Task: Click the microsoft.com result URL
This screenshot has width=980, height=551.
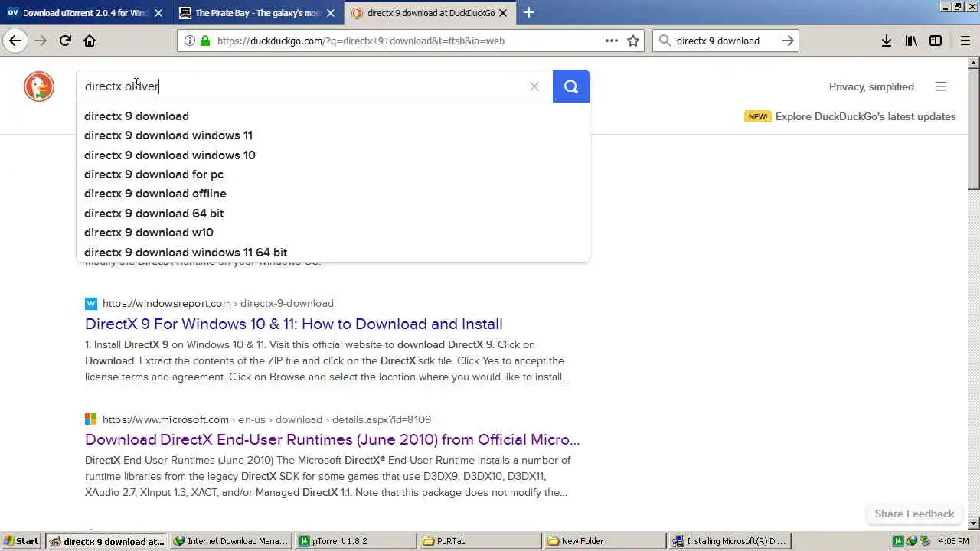Action: 266,419
